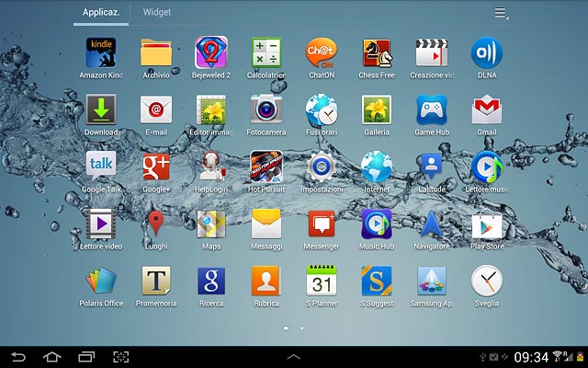Tap the Wi-Fi signal status icon

558,357
